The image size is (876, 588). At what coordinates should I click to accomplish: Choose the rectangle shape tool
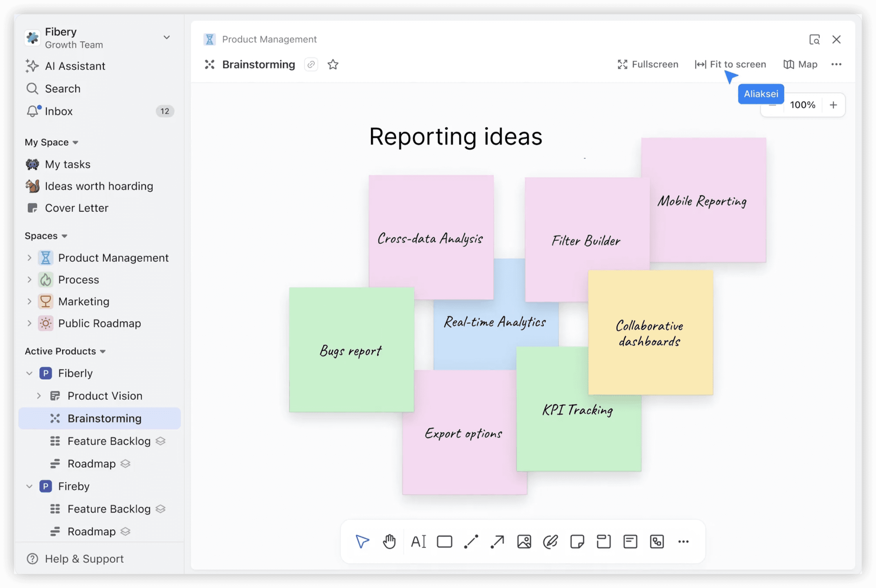coord(445,542)
